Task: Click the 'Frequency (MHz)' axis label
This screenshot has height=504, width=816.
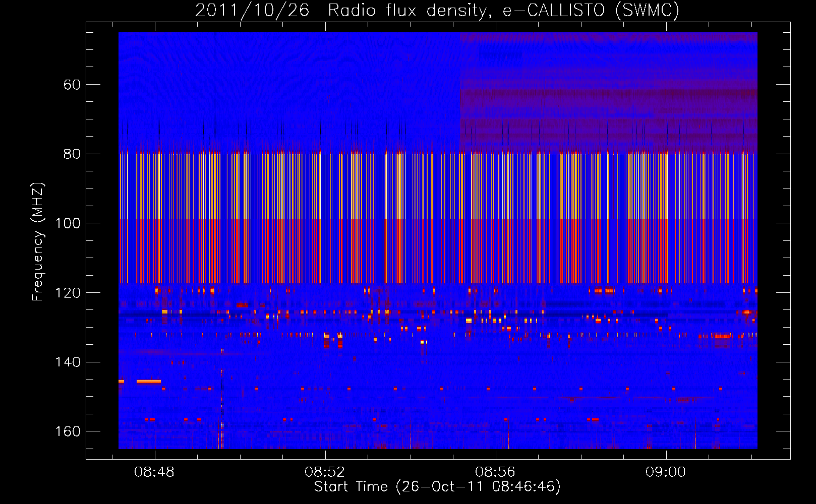Action: tap(37, 241)
